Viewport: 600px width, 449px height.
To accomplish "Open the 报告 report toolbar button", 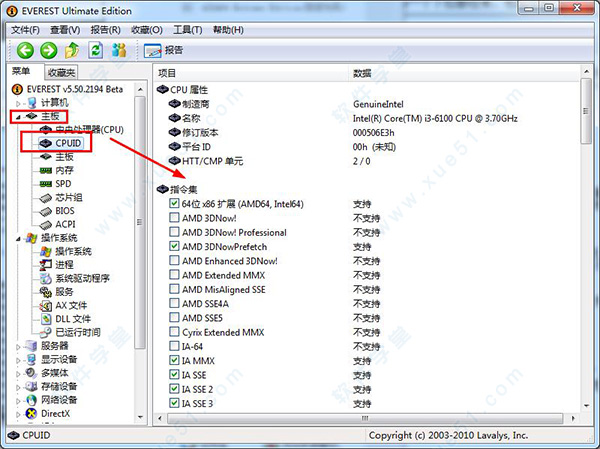I will 163,50.
